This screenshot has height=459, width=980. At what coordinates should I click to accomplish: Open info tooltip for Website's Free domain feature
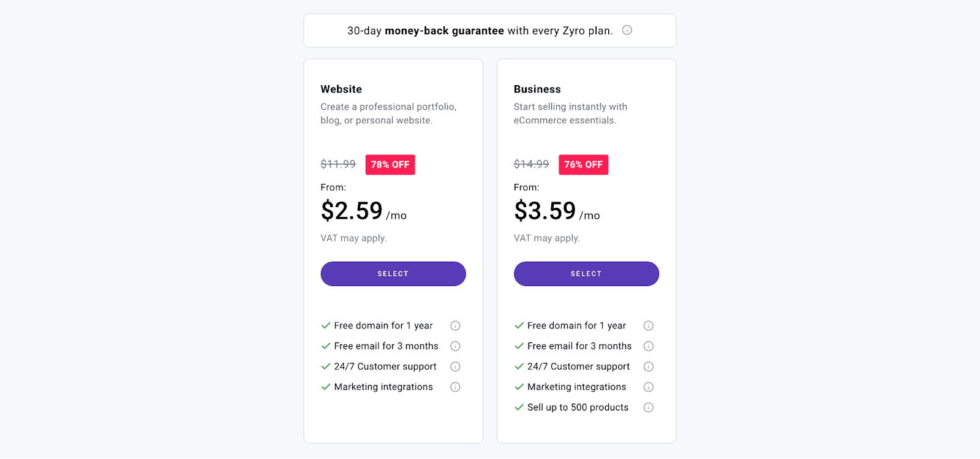(x=455, y=325)
